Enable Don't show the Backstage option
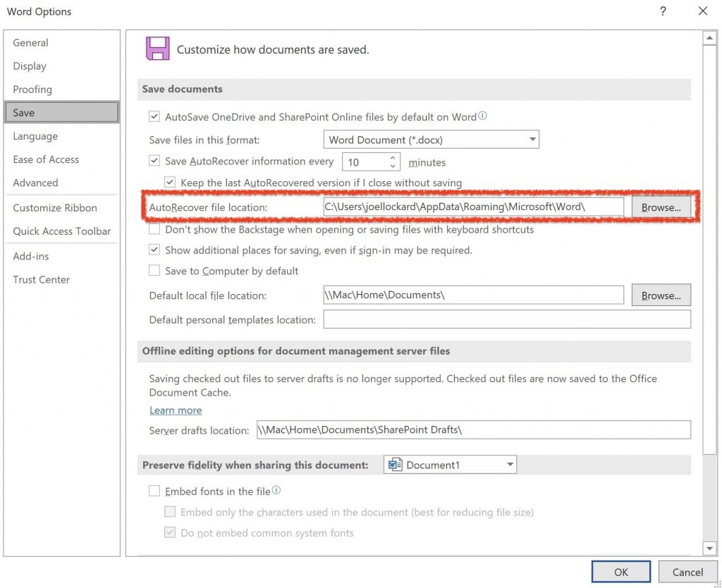Screen dimensions: 722x588 coord(153,229)
